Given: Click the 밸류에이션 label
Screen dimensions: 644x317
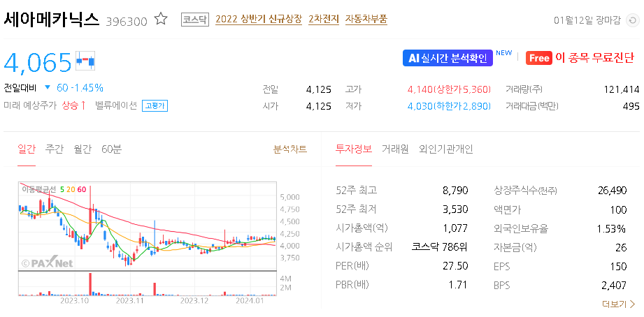Looking at the screenshot, I should point(116,106).
